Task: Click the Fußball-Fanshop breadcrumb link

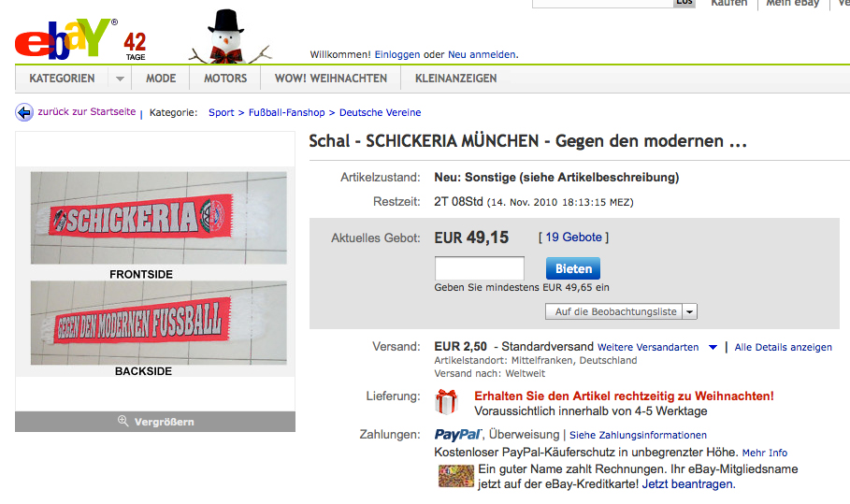Action: [287, 113]
